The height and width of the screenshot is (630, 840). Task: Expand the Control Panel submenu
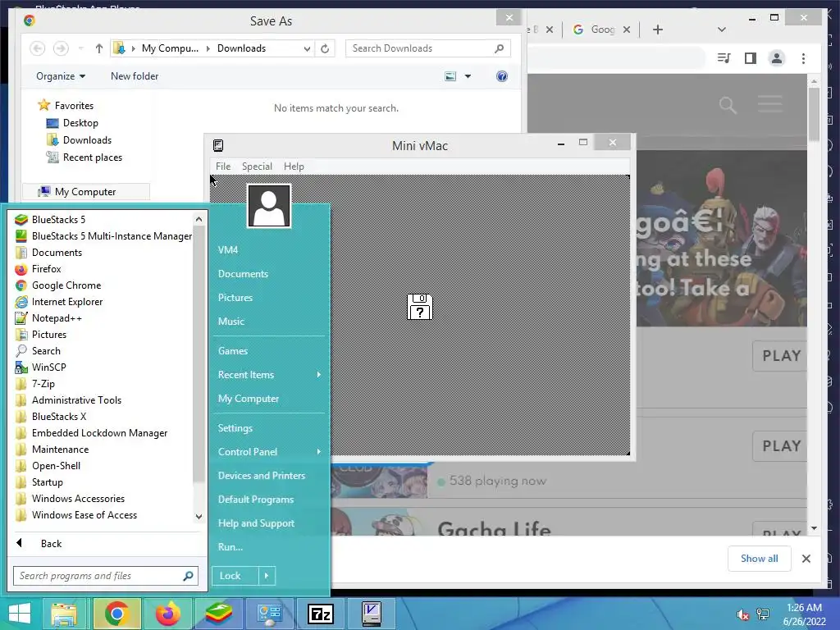click(319, 452)
